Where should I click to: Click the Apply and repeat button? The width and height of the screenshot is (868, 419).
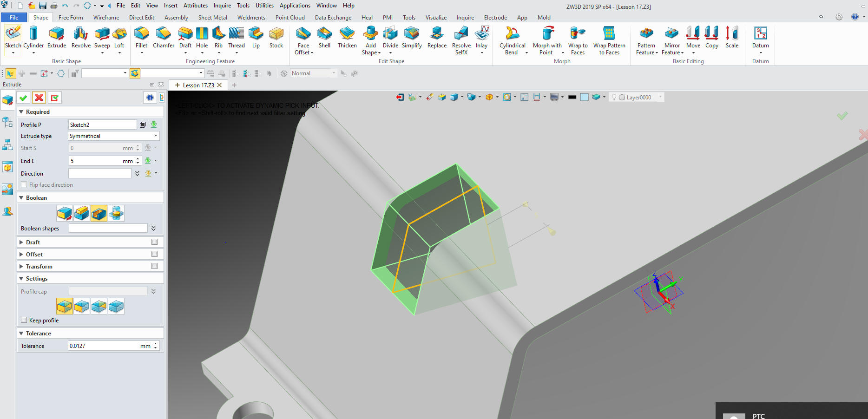(x=55, y=98)
